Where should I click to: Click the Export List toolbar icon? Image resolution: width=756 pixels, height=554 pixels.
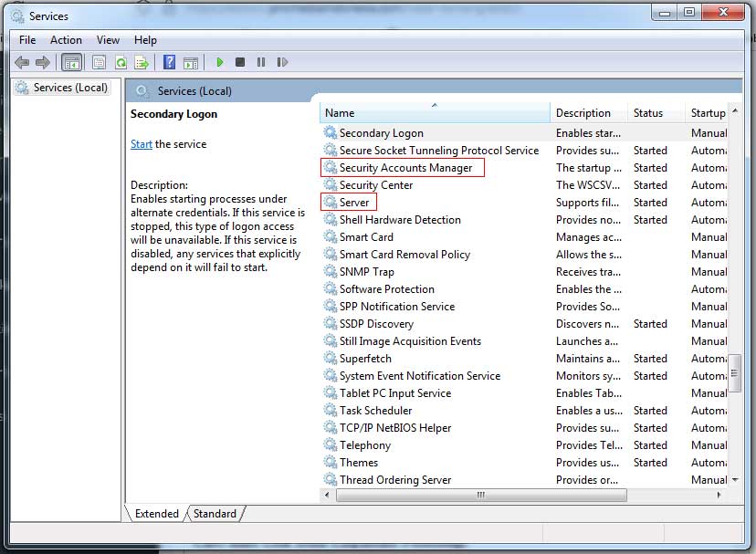click(142, 63)
